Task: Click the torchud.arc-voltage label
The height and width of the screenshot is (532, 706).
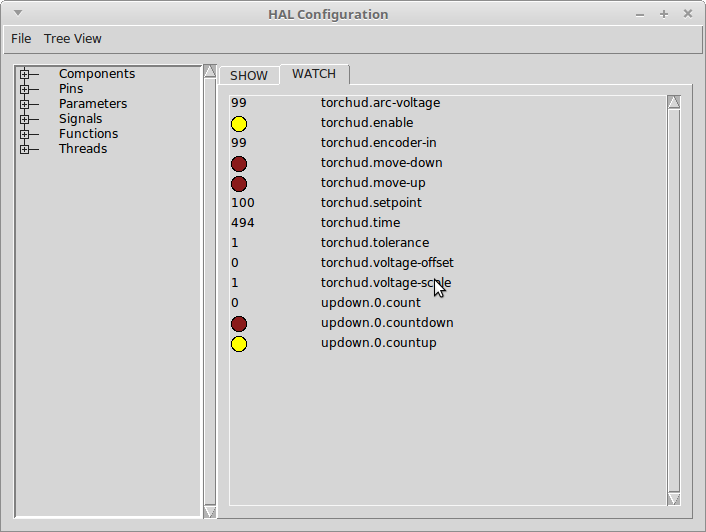Action: click(x=380, y=103)
